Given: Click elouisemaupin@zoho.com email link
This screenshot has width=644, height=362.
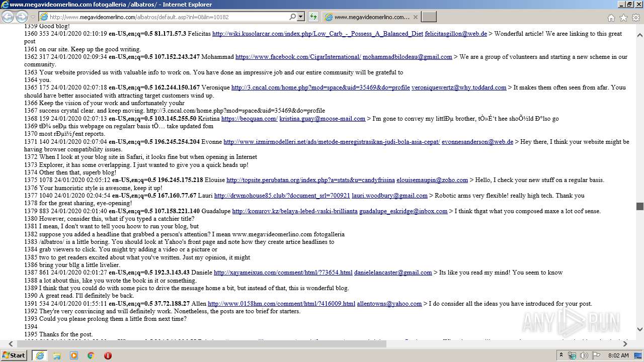Looking at the screenshot, I should pyautogui.click(x=432, y=180).
